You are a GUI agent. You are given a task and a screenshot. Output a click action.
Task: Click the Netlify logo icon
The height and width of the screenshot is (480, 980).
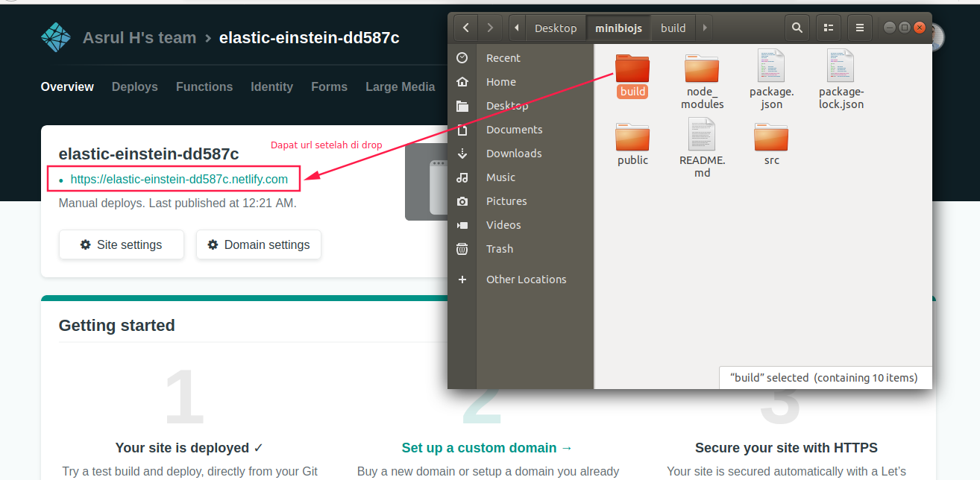(56, 38)
